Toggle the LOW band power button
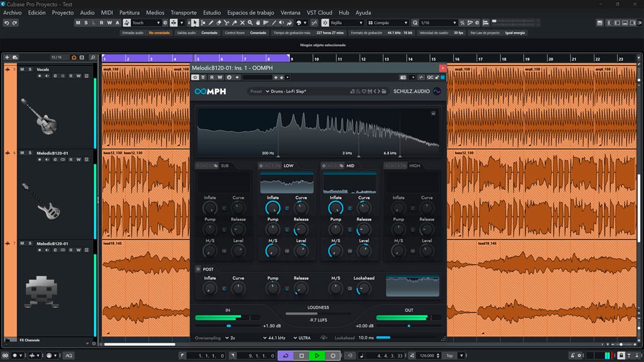 point(261,166)
